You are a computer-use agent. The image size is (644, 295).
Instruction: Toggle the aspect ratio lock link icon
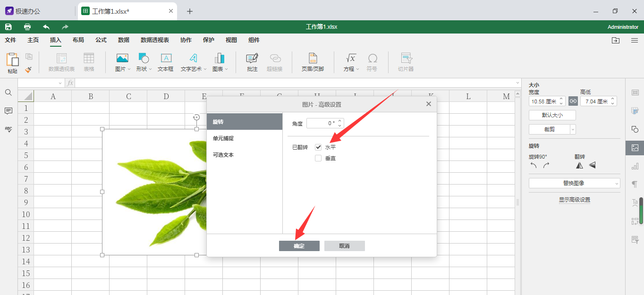(573, 101)
